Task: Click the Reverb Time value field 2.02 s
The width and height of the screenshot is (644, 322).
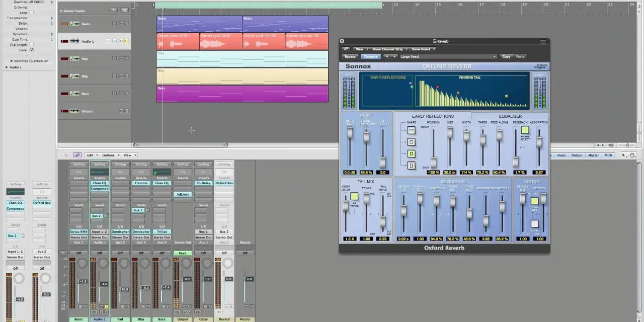Action: pos(404,238)
